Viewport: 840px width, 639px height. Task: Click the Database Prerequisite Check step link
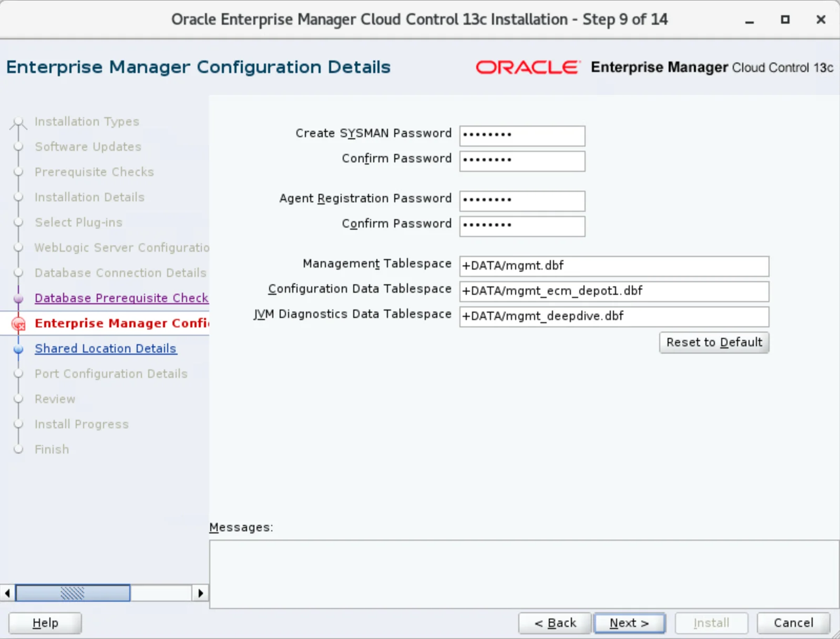(121, 298)
